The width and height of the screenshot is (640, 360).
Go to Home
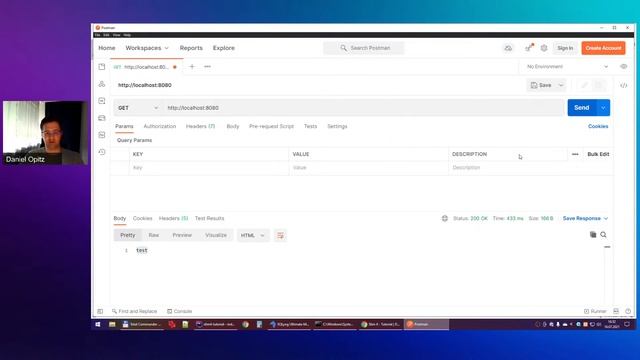(107, 48)
